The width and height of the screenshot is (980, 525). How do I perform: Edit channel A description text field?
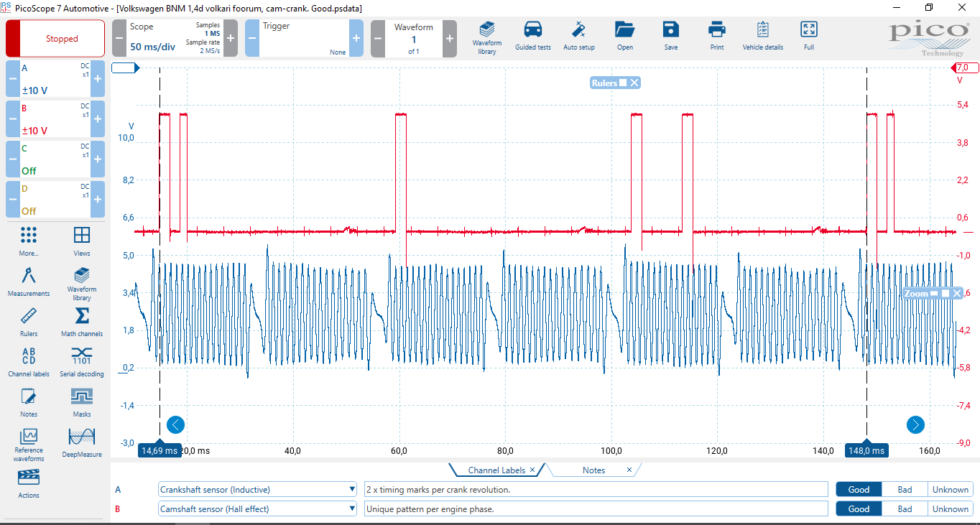[596, 490]
